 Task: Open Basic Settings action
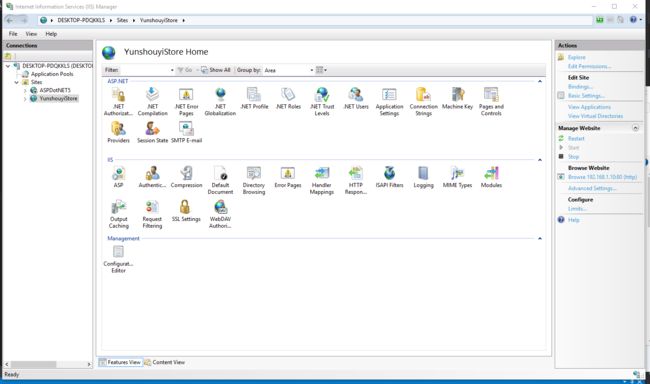coord(586,96)
